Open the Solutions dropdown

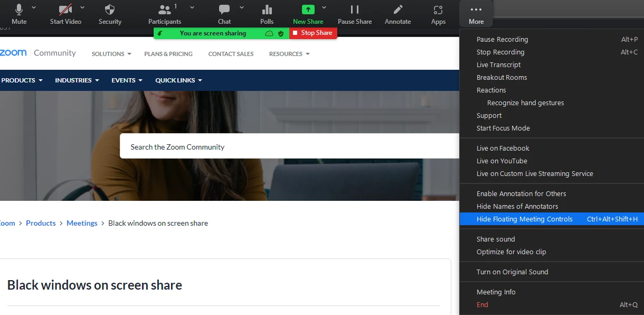111,54
